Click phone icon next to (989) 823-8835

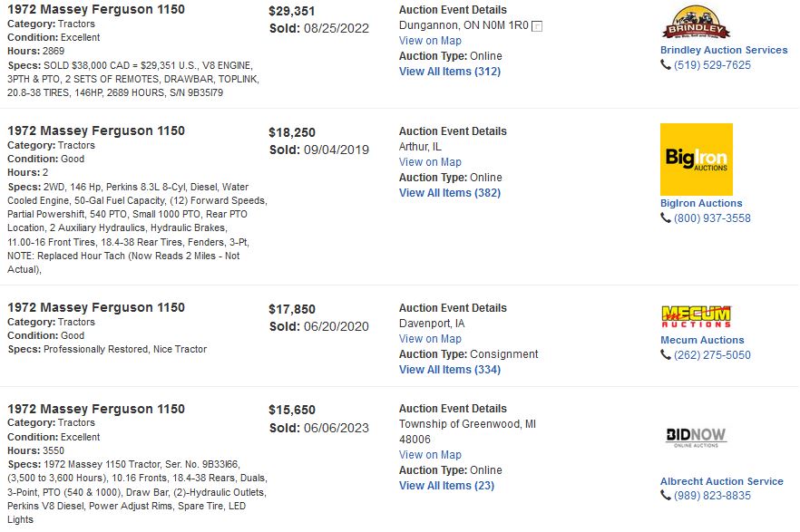pyautogui.click(x=666, y=496)
